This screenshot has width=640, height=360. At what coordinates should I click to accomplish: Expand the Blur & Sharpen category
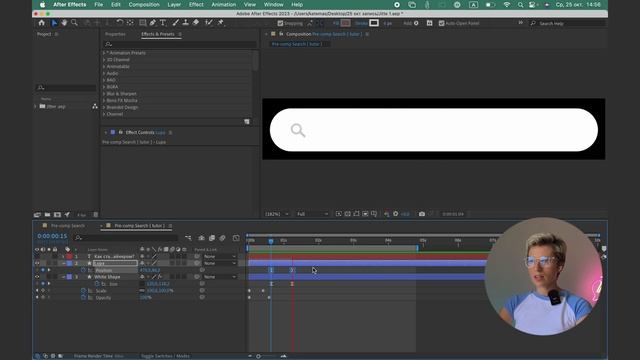click(104, 93)
